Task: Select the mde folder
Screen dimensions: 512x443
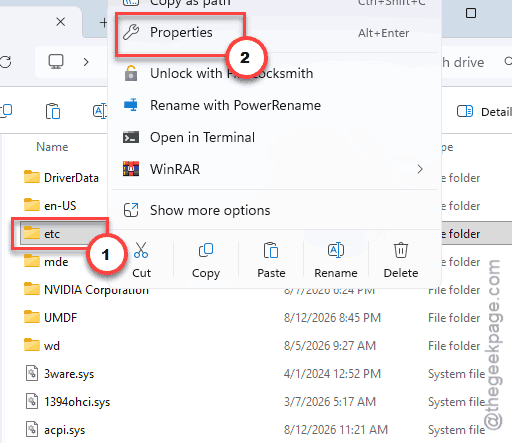Action: point(56,262)
